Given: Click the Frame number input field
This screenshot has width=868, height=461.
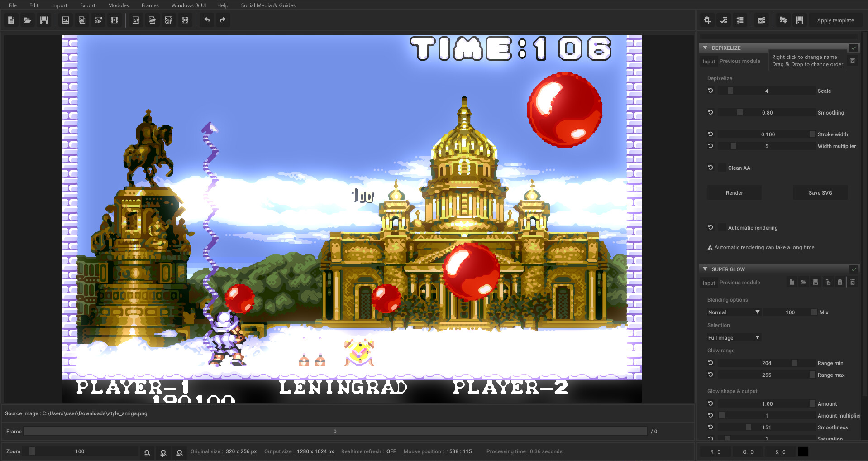Looking at the screenshot, I should [x=335, y=431].
